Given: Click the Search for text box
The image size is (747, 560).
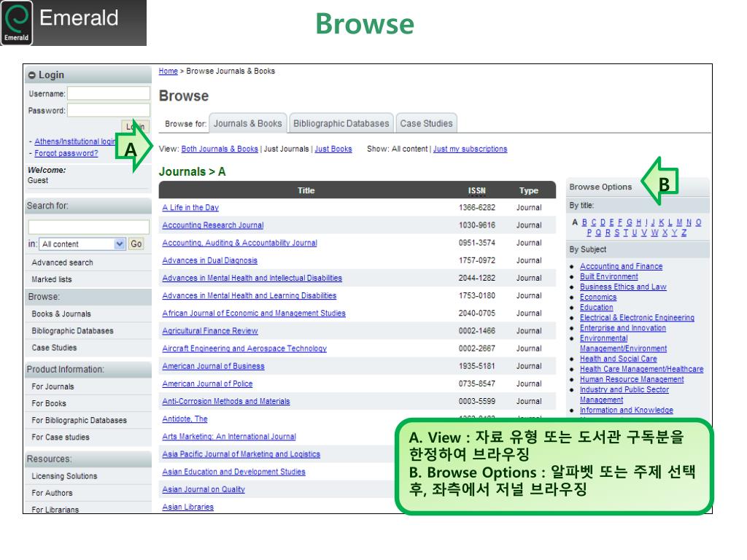Looking at the screenshot, I should click(88, 227).
